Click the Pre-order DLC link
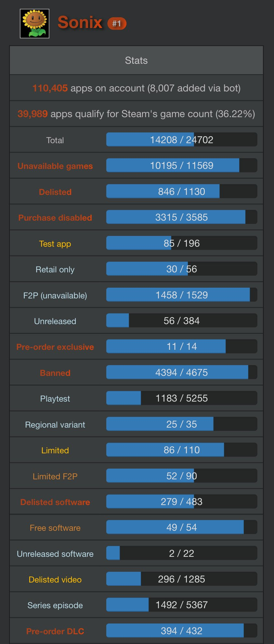This screenshot has height=644, width=274. (x=55, y=631)
